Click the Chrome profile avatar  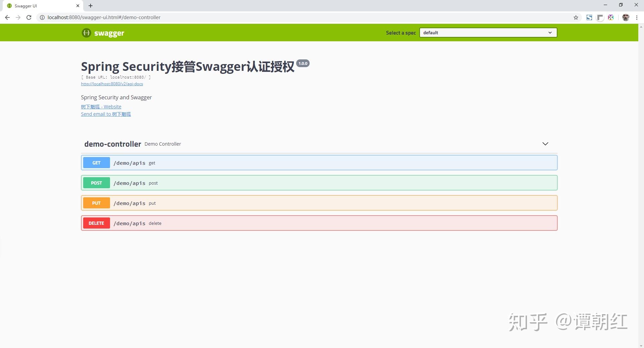pos(626,17)
